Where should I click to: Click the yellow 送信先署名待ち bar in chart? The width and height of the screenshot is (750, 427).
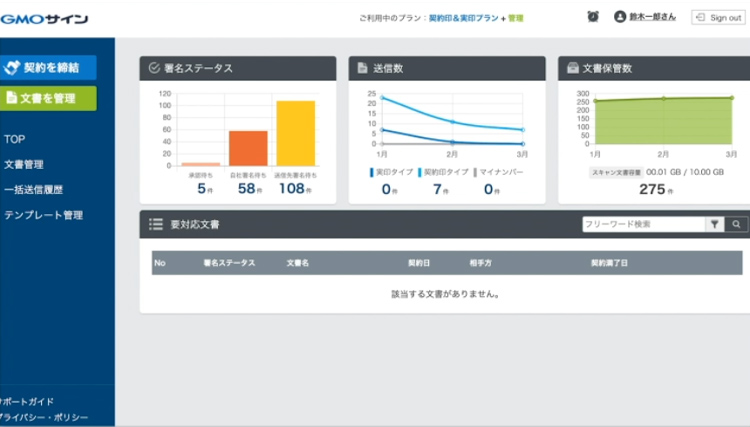pos(295,133)
